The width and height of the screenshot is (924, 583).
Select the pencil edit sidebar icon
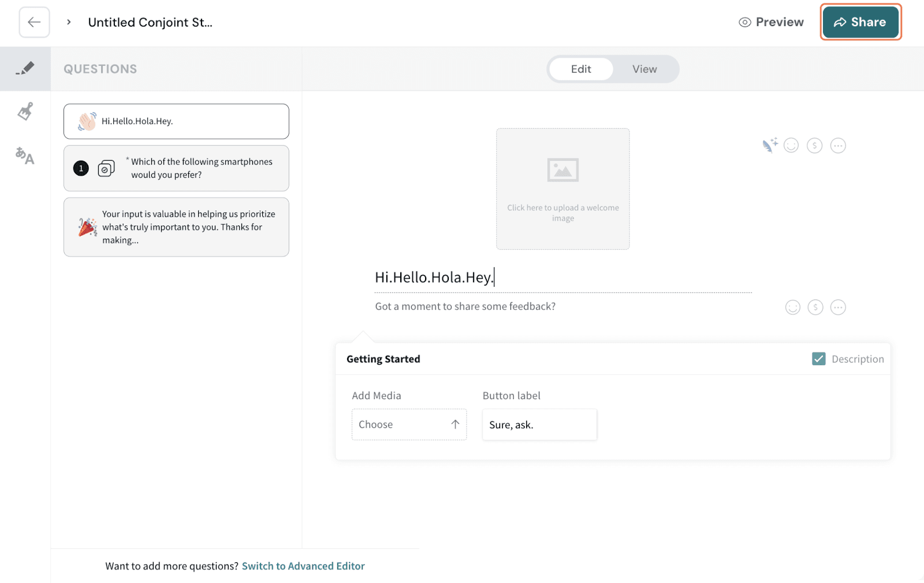pos(25,69)
